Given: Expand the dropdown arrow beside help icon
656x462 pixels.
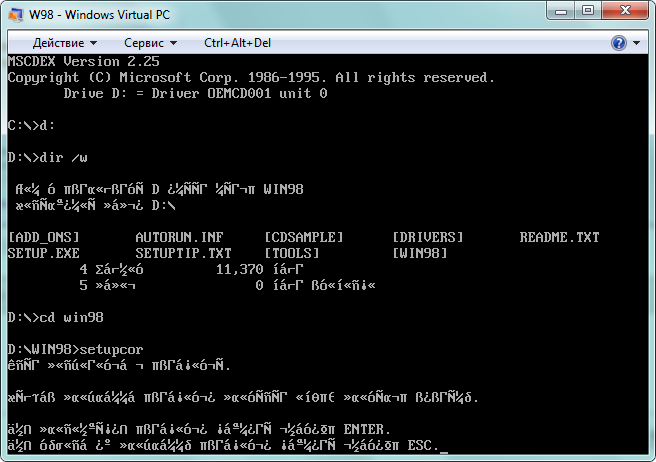Looking at the screenshot, I should click(636, 43).
